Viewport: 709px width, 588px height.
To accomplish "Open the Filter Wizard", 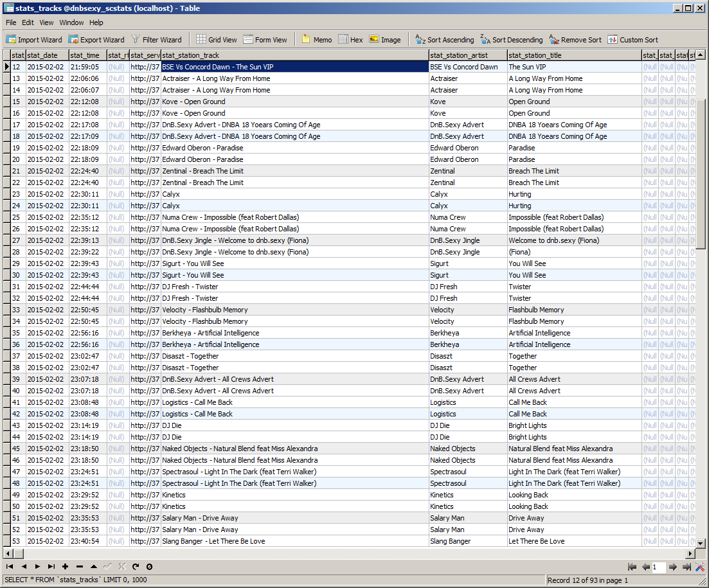I will (x=156, y=40).
